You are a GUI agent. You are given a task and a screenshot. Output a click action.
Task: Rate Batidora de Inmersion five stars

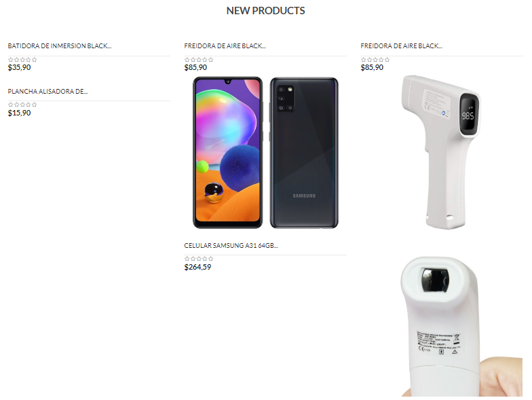pyautogui.click(x=34, y=60)
